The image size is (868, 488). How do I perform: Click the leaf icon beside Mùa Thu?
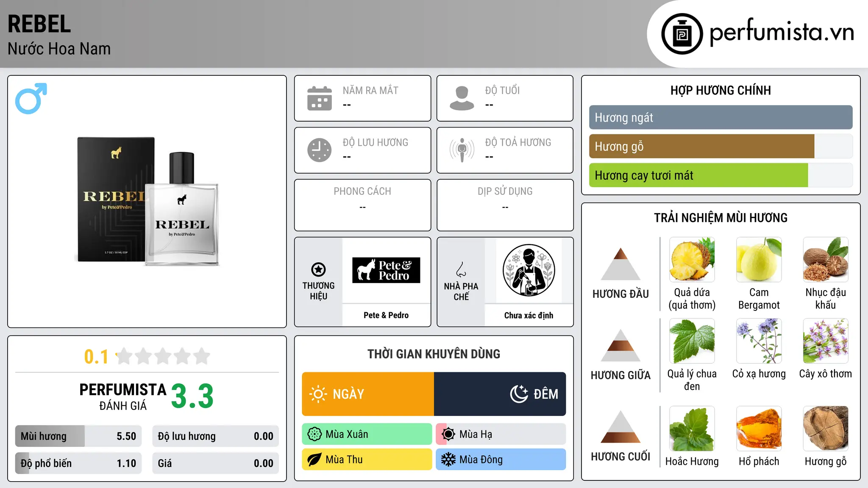tap(314, 460)
